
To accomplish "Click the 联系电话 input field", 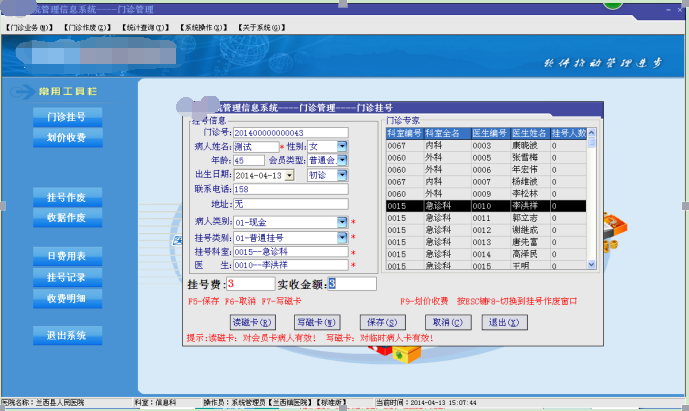I will click(x=290, y=189).
